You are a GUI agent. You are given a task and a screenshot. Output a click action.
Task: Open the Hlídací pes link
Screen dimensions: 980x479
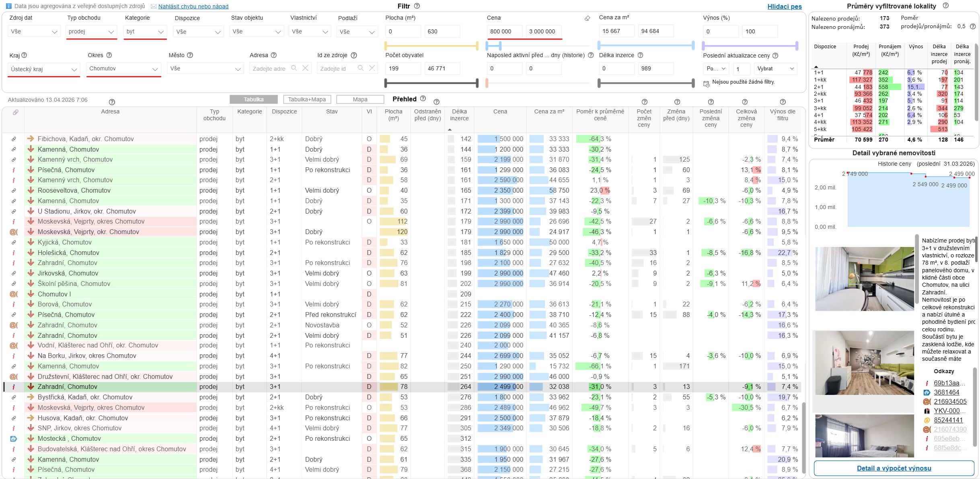[x=784, y=6]
